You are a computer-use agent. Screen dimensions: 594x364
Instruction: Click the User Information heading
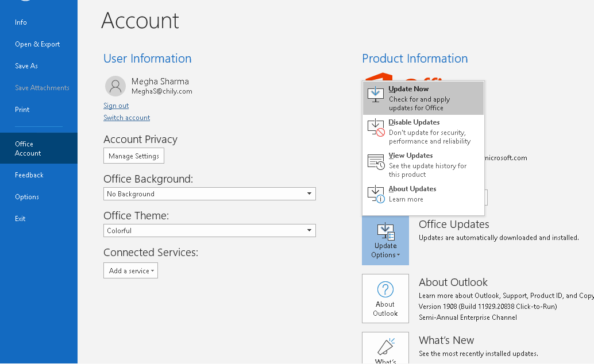tap(148, 59)
